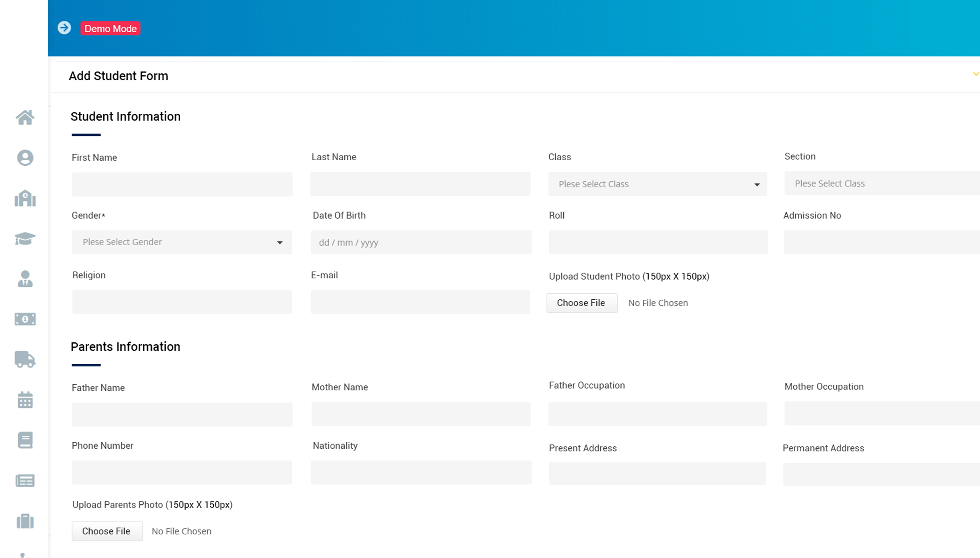Click the Admission No field
The width and height of the screenshot is (980, 558).
click(x=882, y=242)
